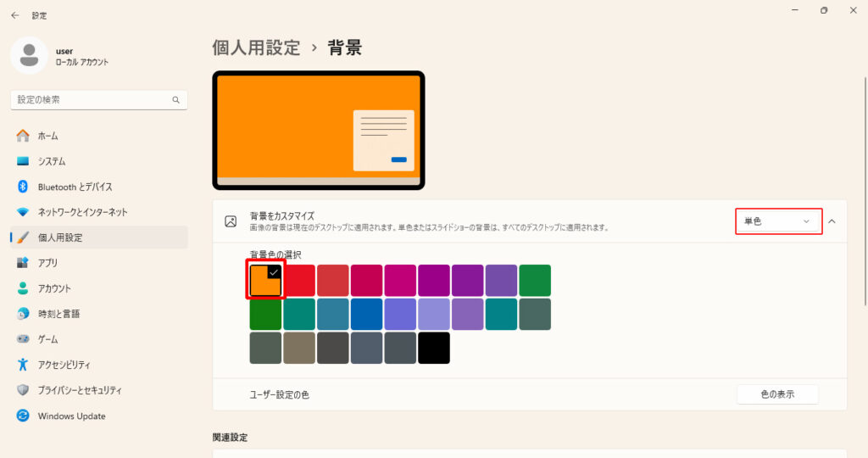This screenshot has width=868, height=458.
Task: Click the 色の表示 button
Action: [x=777, y=394]
